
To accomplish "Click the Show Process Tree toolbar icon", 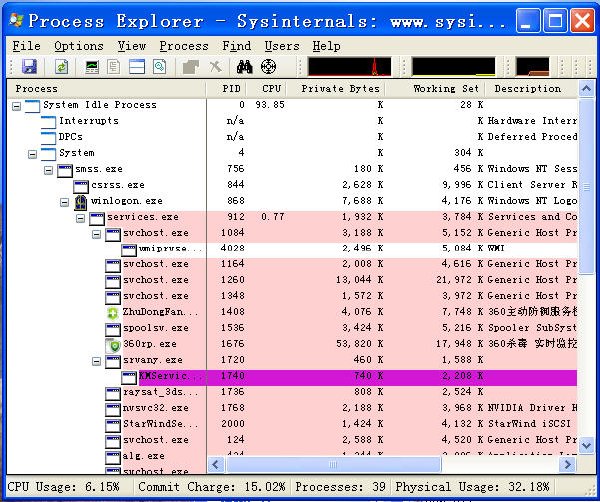I will pos(114,67).
